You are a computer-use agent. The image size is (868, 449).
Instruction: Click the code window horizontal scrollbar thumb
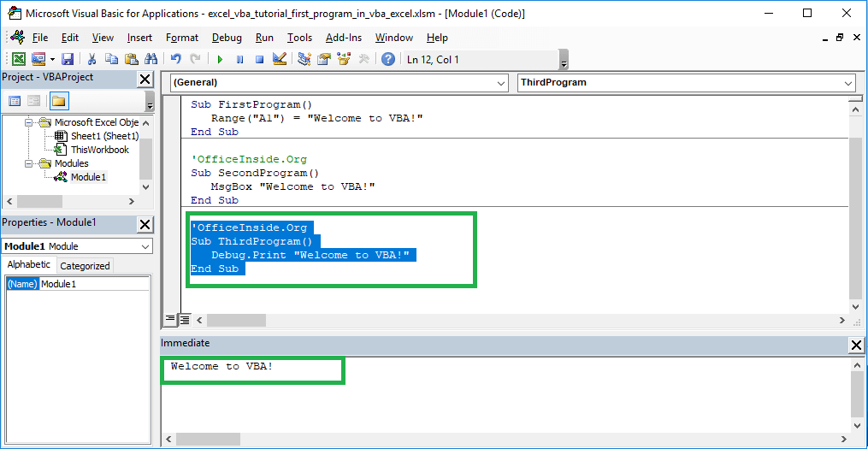236,320
